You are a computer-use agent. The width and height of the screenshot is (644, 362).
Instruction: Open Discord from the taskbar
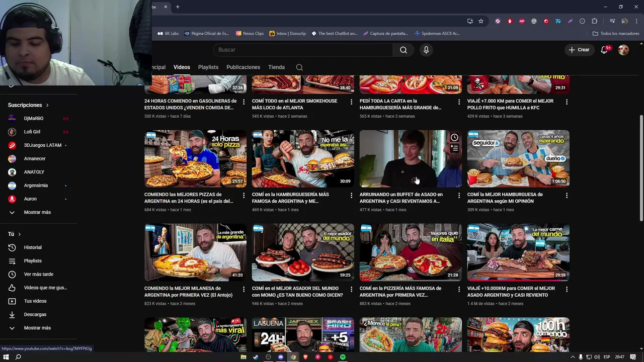[x=281, y=357]
